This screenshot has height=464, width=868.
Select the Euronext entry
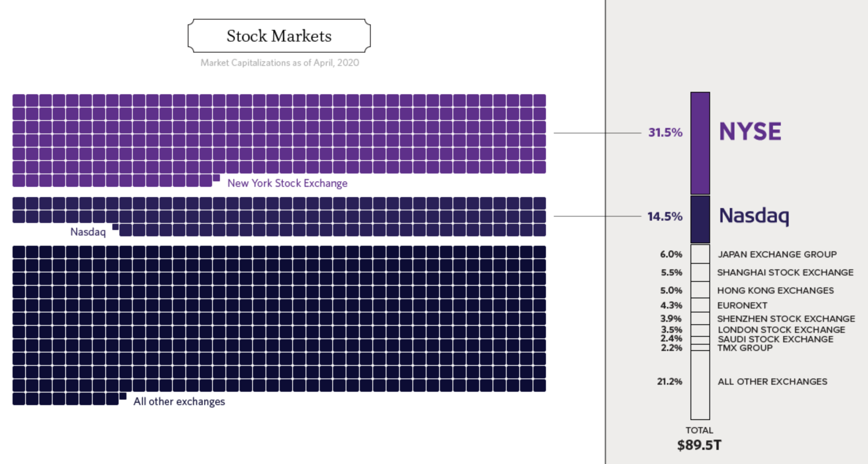(x=742, y=305)
